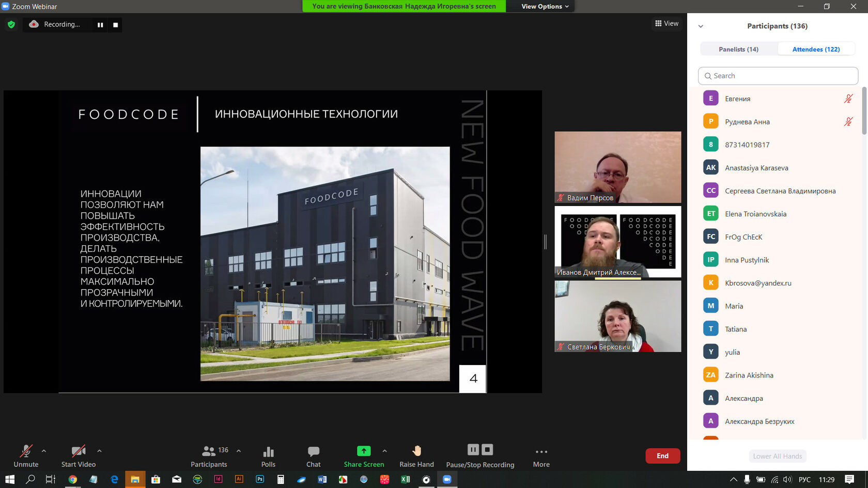Switch to the Attendees (122) tab
868x488 pixels.
pyautogui.click(x=816, y=49)
